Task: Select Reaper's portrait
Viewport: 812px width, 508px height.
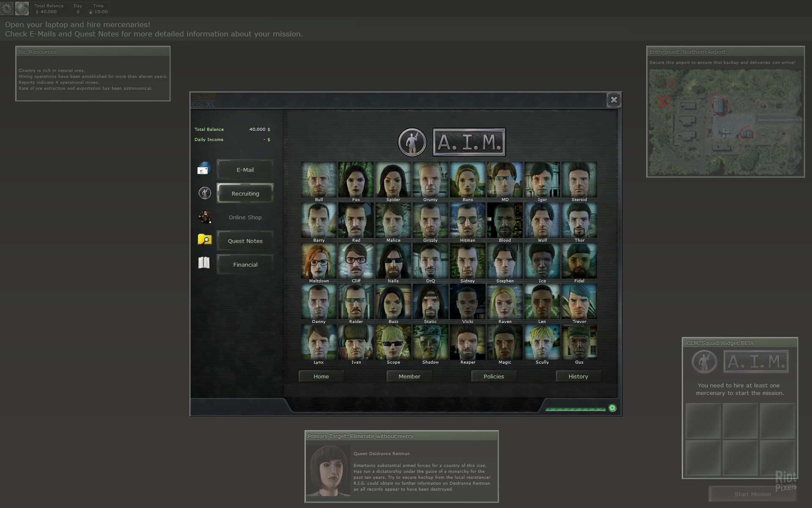Action: point(468,342)
